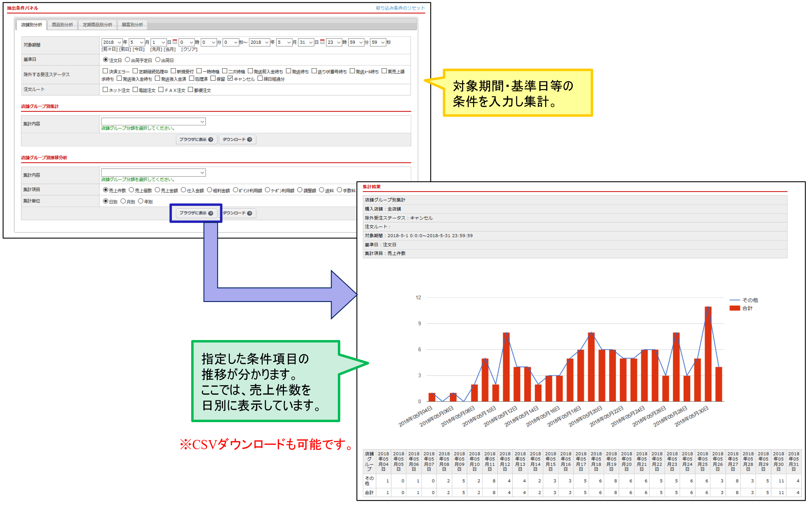This screenshot has width=812, height=505.
Task: Open the end date calendar picker icon
Action: (322, 42)
